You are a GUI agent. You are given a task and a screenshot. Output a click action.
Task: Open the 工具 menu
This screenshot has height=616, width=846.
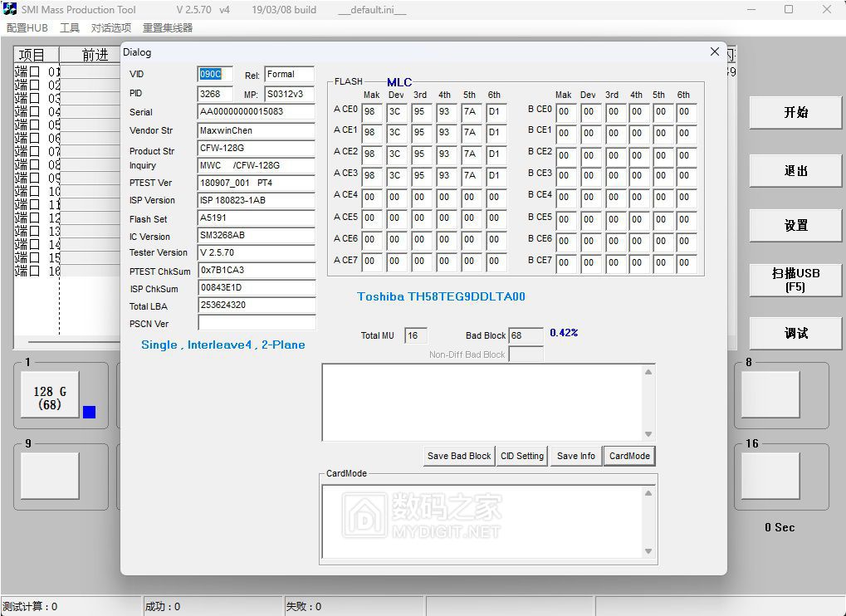[70, 28]
